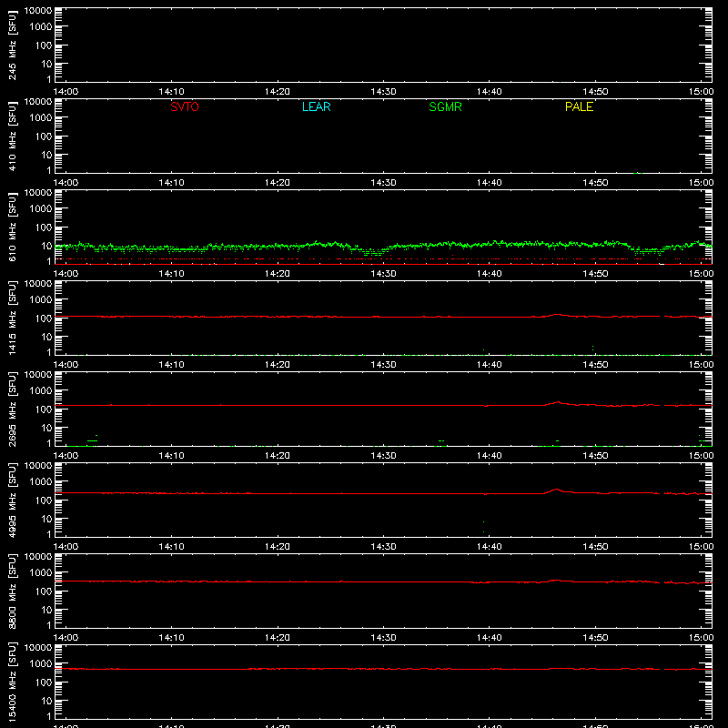Viewport: 728px width, 728px height.
Task: Click the 10000 y-tick of the 245 MHz panel
Action: (x=38, y=11)
